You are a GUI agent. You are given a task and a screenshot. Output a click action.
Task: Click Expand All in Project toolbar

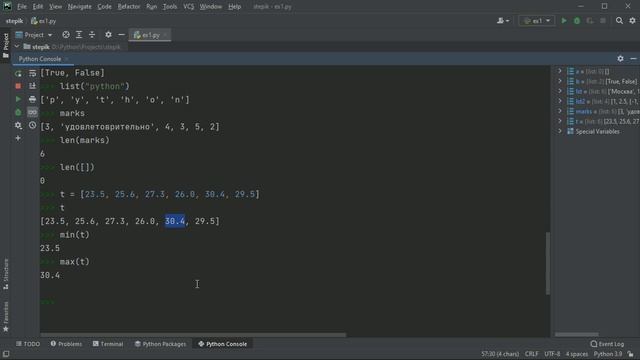[79, 35]
